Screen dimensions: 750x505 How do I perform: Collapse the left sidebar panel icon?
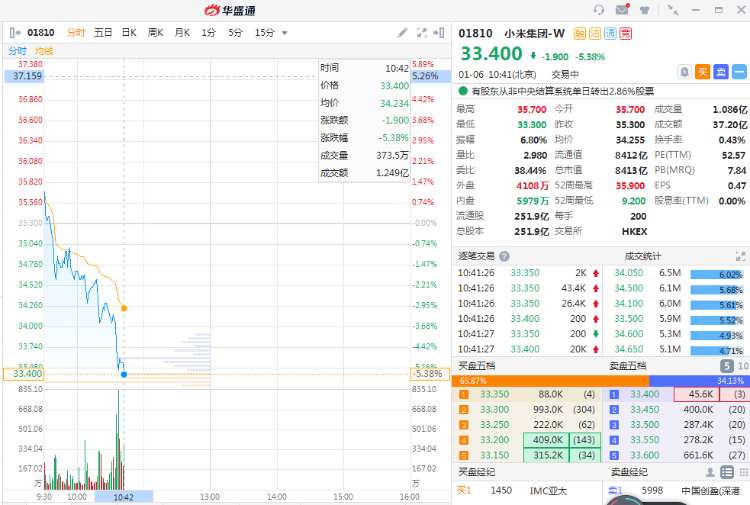click(15, 33)
